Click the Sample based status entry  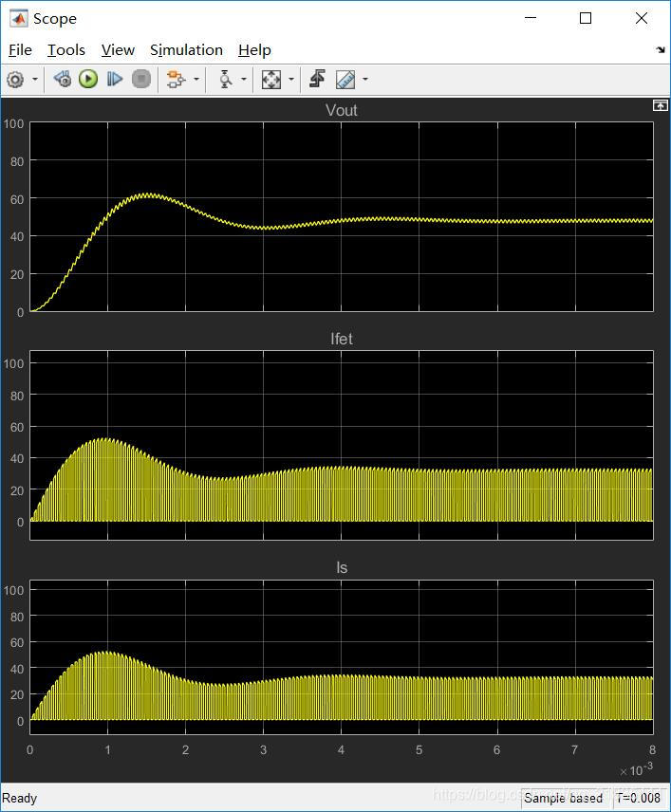(x=563, y=798)
